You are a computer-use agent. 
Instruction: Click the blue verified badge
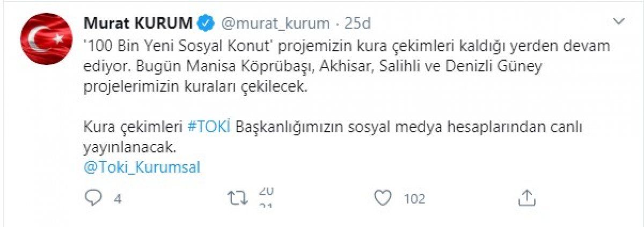[x=206, y=24]
